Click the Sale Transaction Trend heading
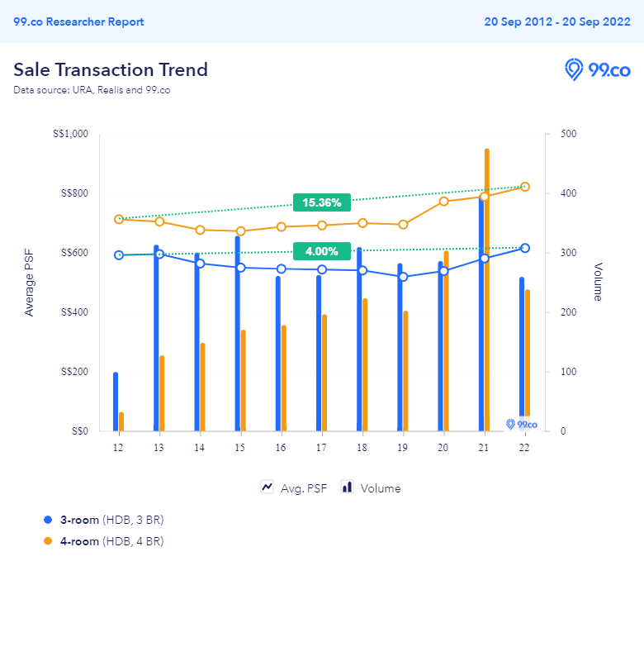The width and height of the screenshot is (644, 661). click(111, 69)
